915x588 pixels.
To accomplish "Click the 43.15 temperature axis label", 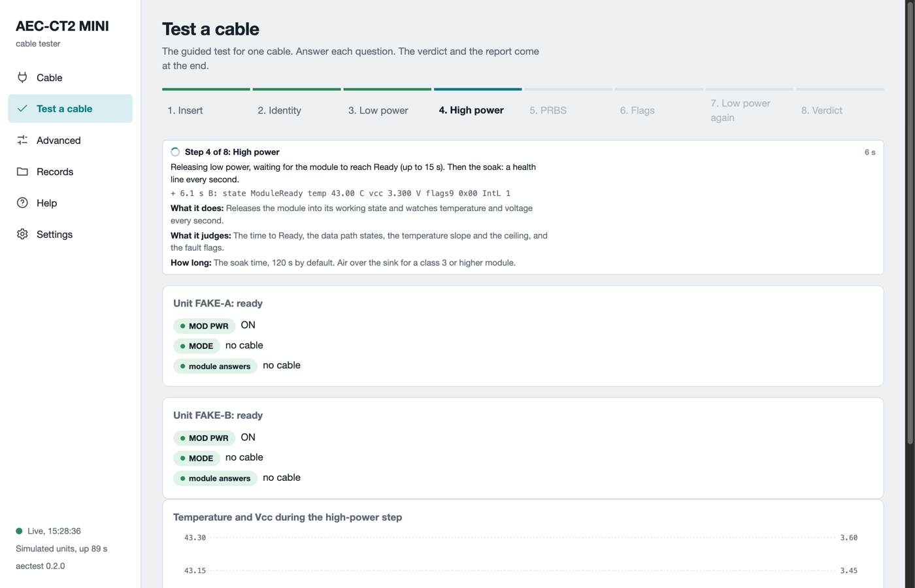I will tap(195, 571).
